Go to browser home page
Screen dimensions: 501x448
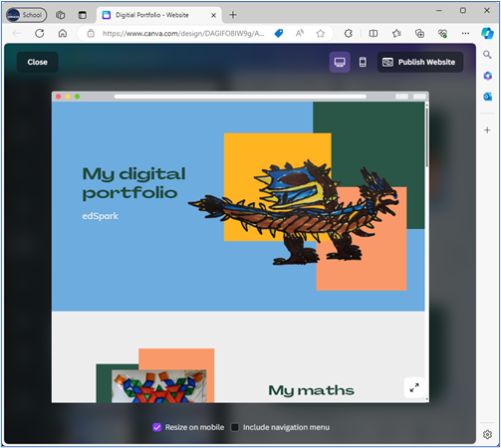[x=63, y=33]
